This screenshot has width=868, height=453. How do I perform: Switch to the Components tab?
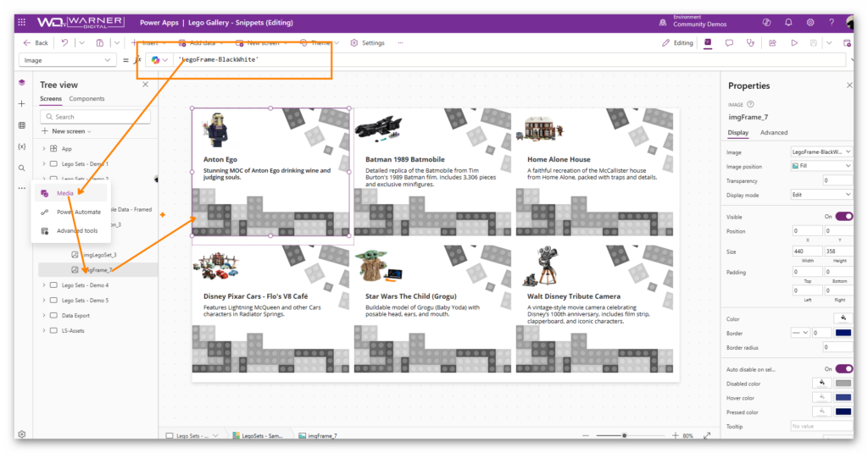click(87, 98)
